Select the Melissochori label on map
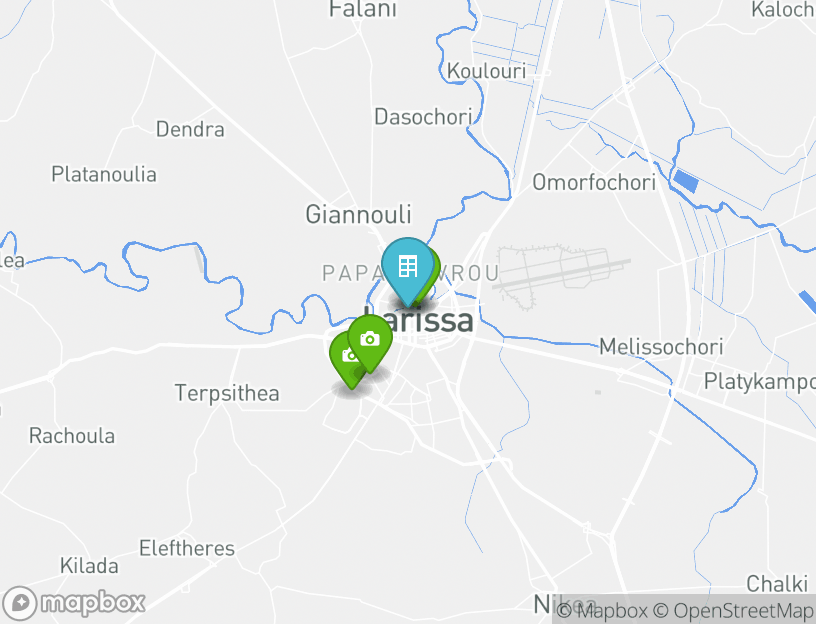The image size is (816, 624). tap(661, 347)
